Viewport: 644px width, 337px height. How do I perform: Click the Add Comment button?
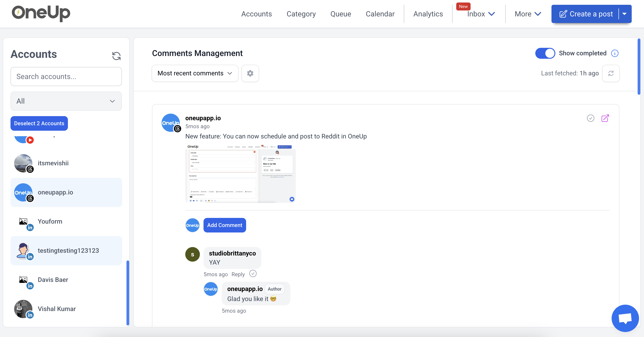(x=224, y=225)
